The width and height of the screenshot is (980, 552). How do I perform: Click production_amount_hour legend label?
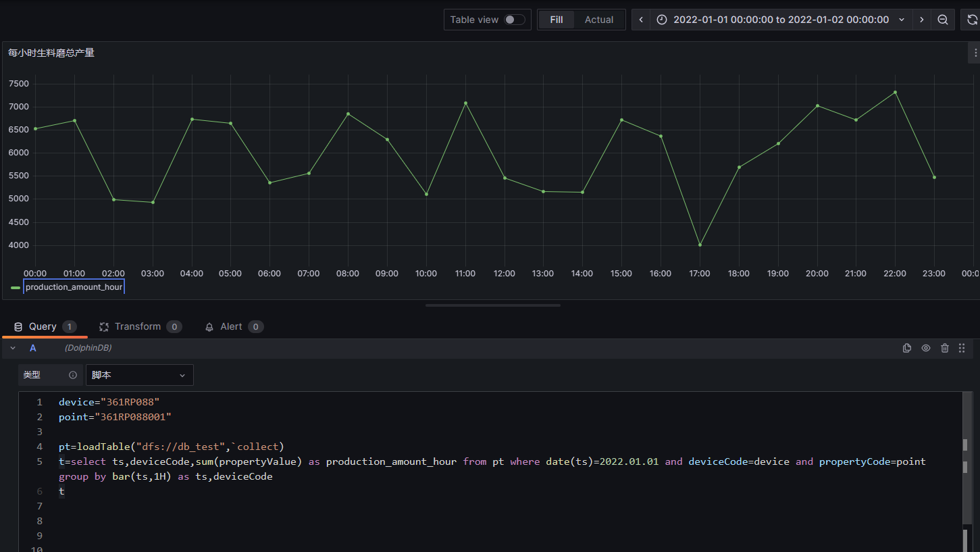tap(74, 287)
